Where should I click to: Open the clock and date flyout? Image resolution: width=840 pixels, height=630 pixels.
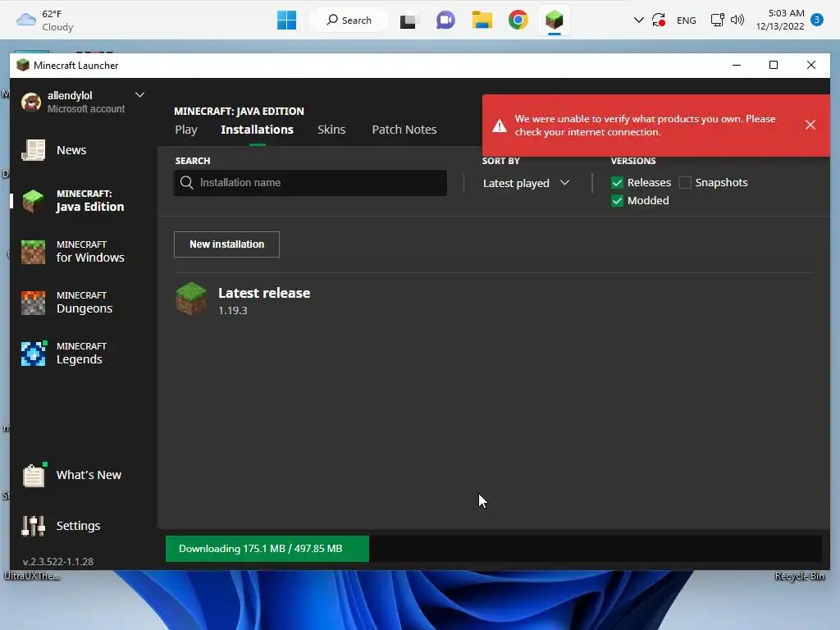(780, 20)
